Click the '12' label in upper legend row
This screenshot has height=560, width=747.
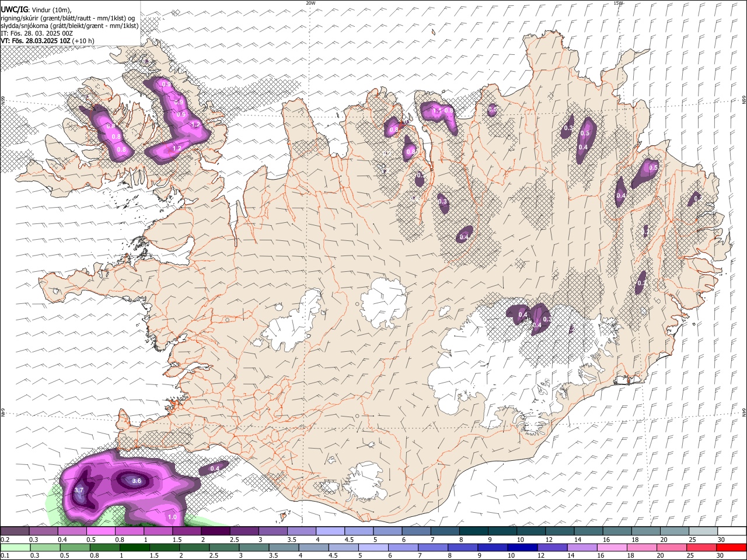click(x=549, y=540)
